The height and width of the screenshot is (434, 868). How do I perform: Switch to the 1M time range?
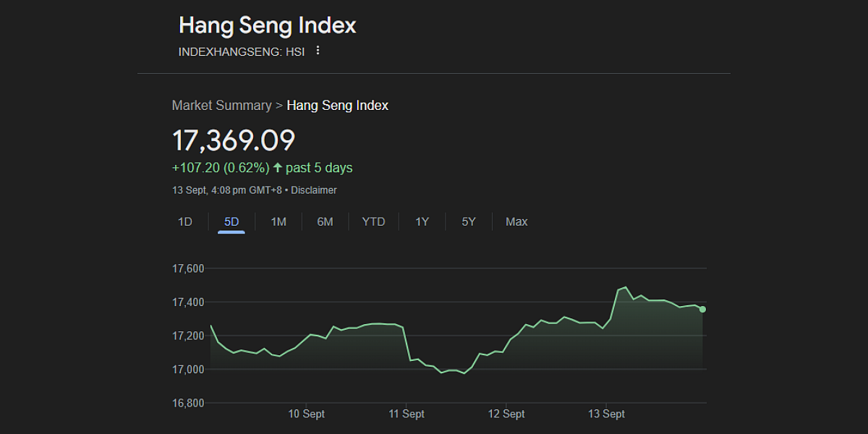[278, 221]
